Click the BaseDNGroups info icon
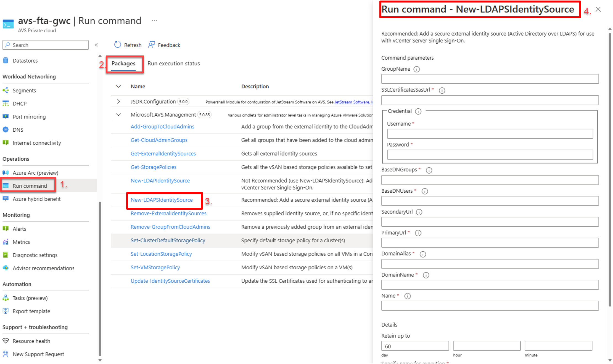This screenshot has height=364, width=613. click(429, 170)
